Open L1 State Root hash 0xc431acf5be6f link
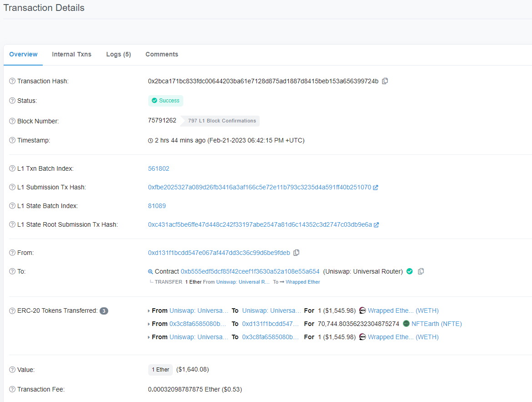The width and height of the screenshot is (532, 402). point(260,224)
